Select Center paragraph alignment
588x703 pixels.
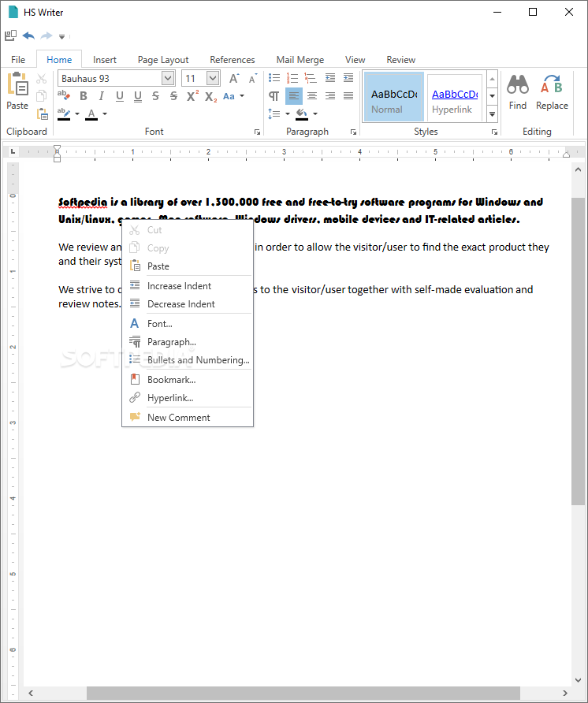pos(312,96)
